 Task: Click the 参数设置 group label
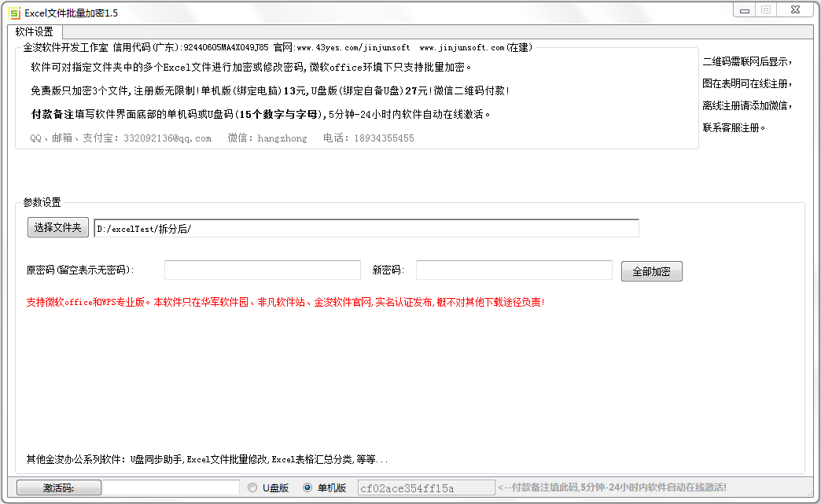click(42, 202)
